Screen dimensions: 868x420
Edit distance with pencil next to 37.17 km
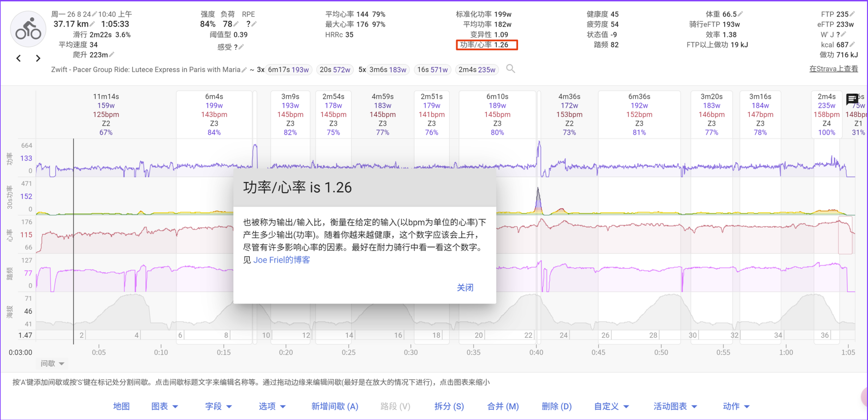click(x=92, y=24)
